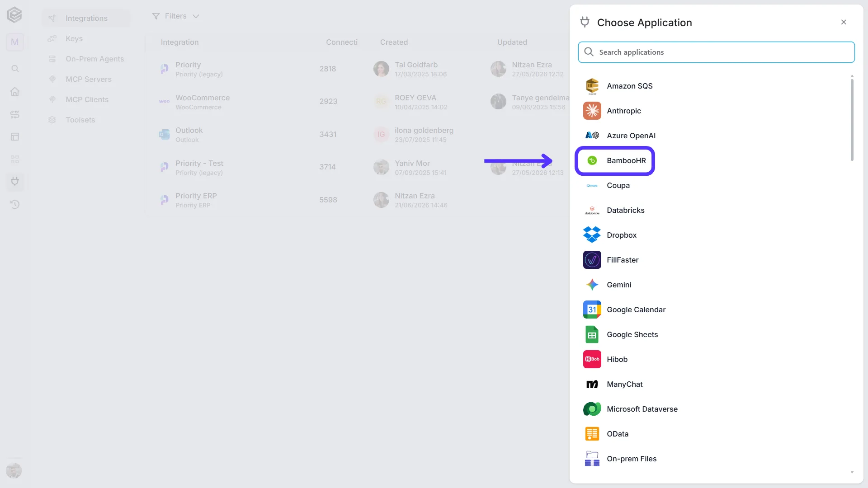
Task: Open the Filters dropdown
Action: [175, 16]
